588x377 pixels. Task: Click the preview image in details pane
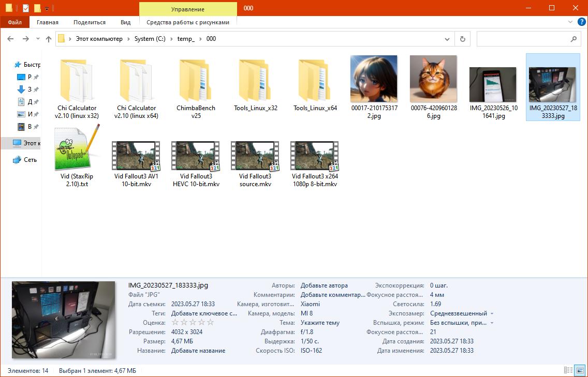pos(63,320)
